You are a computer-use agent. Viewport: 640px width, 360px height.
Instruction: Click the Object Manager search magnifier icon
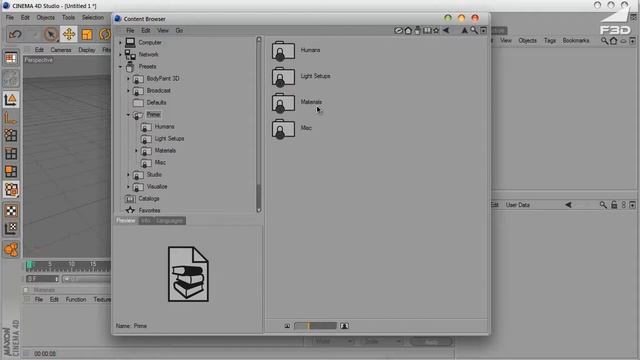604,41
